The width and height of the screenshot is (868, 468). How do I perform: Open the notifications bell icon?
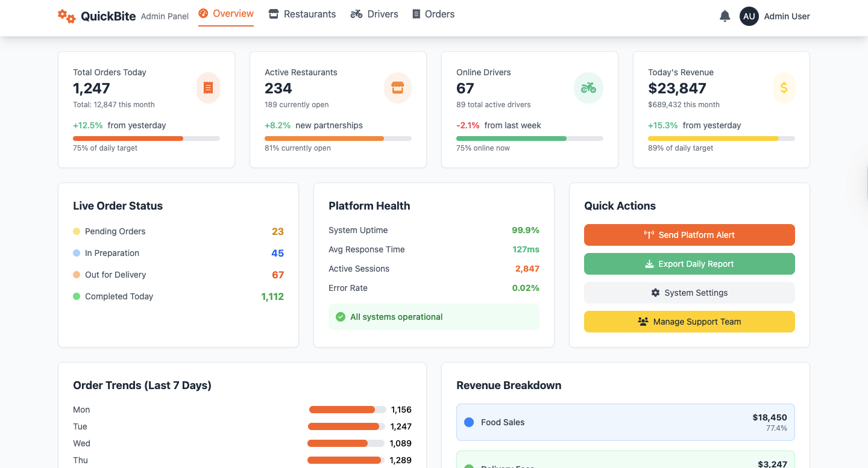[x=725, y=16]
